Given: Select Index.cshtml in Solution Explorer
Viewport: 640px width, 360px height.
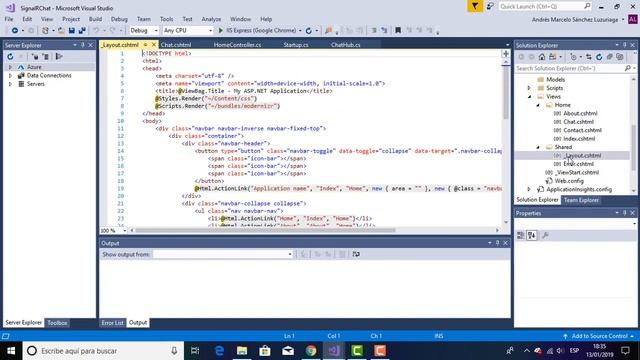Looking at the screenshot, I should coord(579,139).
